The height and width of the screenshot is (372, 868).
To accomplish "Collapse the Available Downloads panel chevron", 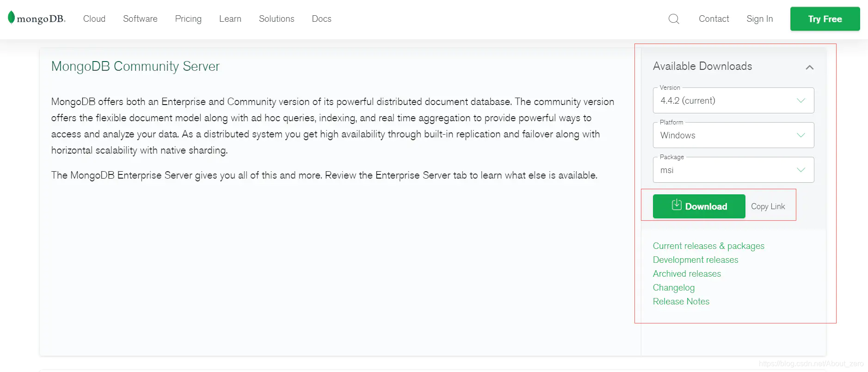I will (810, 67).
